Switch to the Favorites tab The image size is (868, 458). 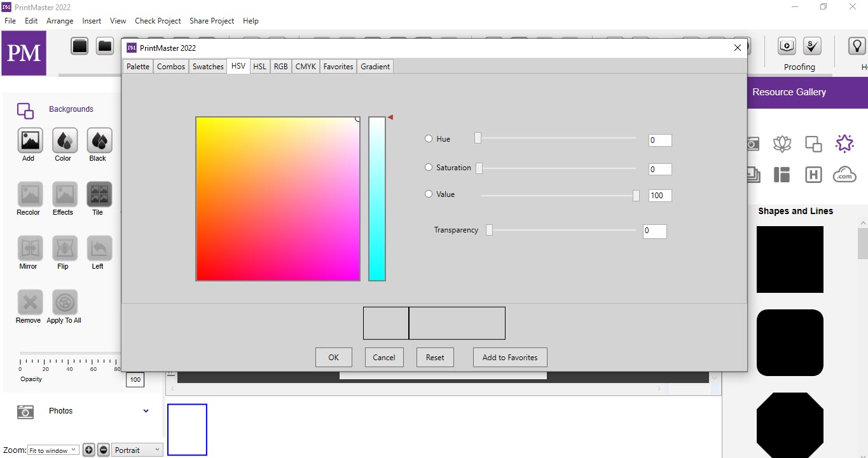pyautogui.click(x=338, y=66)
